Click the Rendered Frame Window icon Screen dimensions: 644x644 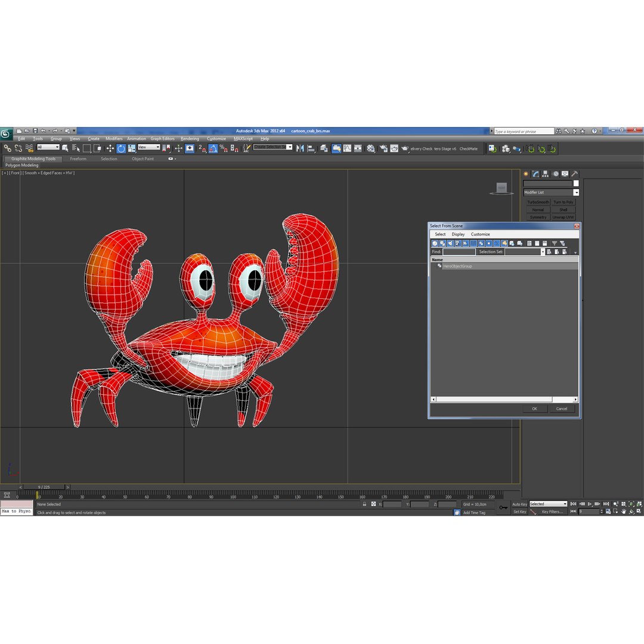[394, 148]
